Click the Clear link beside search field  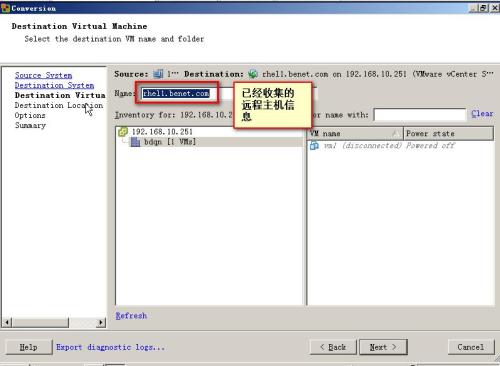click(x=482, y=114)
